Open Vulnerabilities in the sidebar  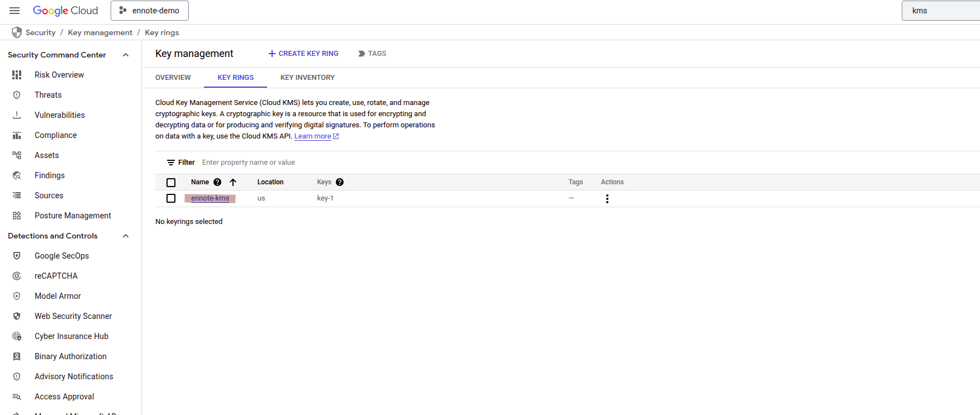60,115
